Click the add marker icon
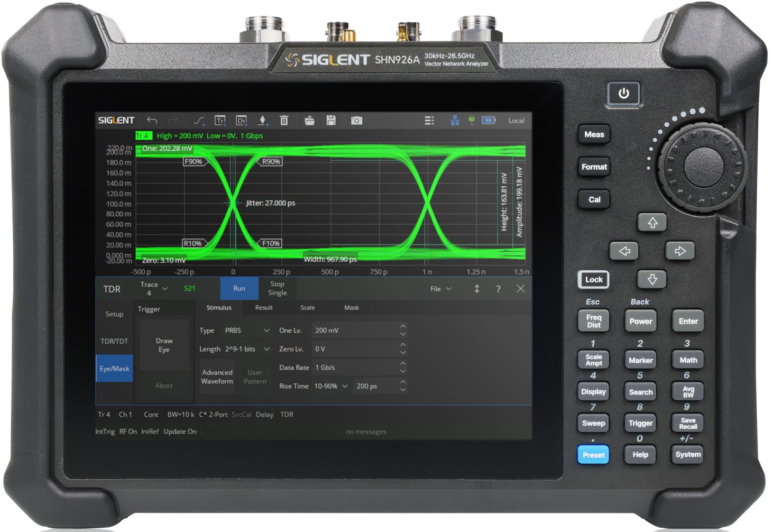This screenshot has width=773, height=532. 263,121
